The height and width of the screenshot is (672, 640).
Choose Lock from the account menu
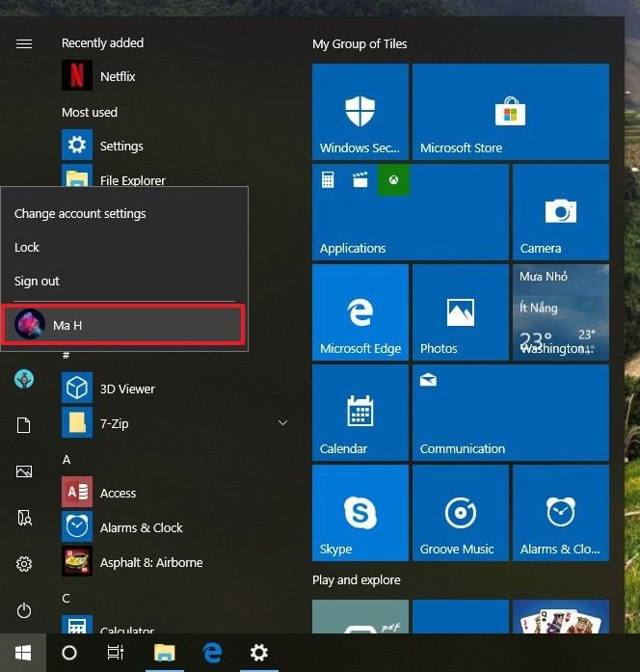click(x=27, y=247)
